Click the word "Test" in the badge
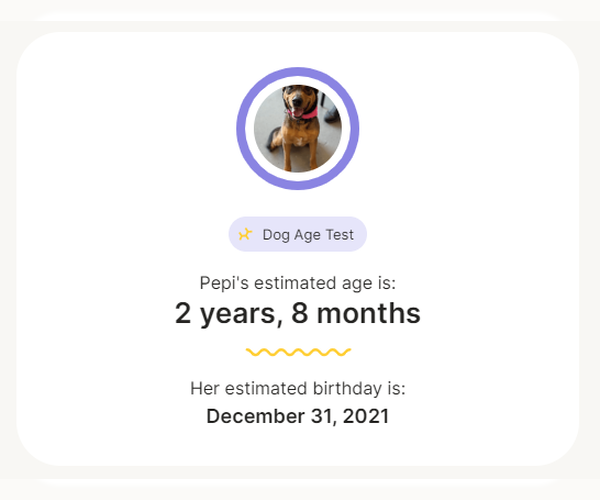The height and width of the screenshot is (500, 600). [339, 235]
